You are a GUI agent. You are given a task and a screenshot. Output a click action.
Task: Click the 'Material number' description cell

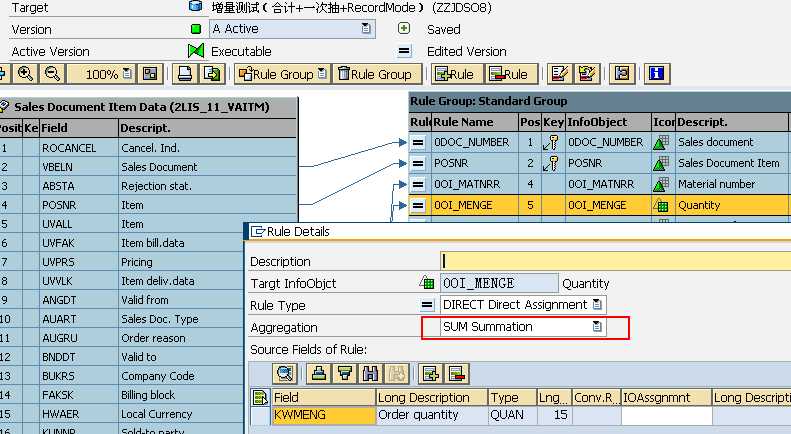[731, 185]
